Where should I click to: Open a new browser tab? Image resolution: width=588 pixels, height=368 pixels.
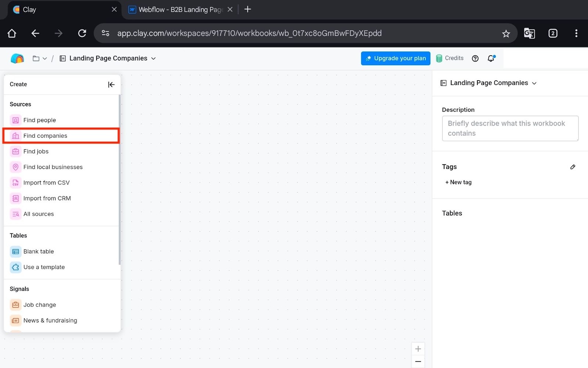pos(248,9)
